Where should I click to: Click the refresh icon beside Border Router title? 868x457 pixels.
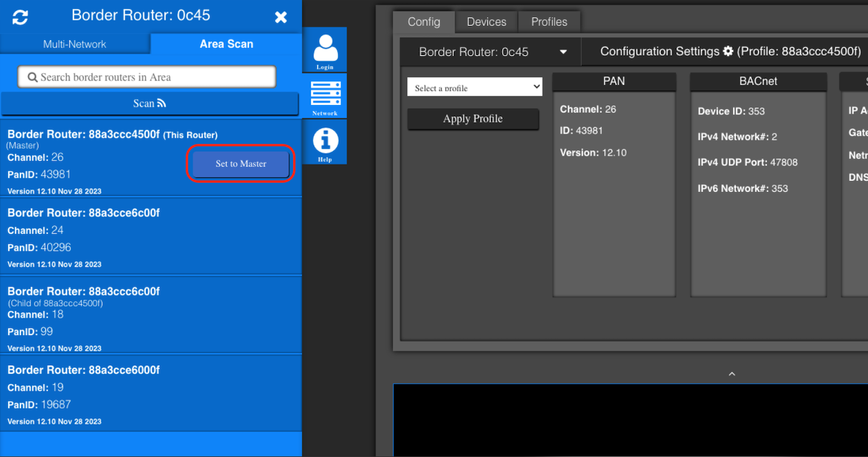[x=20, y=17]
